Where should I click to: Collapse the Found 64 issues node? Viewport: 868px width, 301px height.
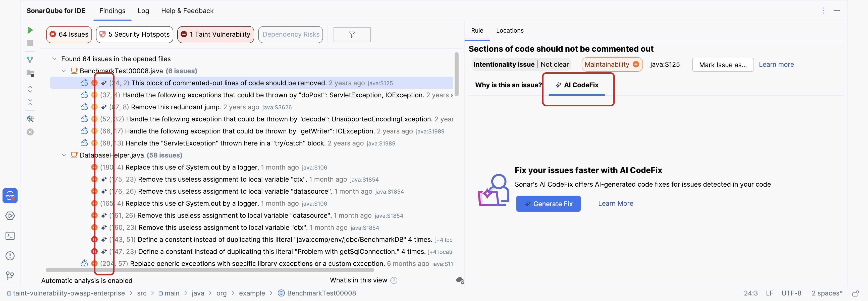55,59
